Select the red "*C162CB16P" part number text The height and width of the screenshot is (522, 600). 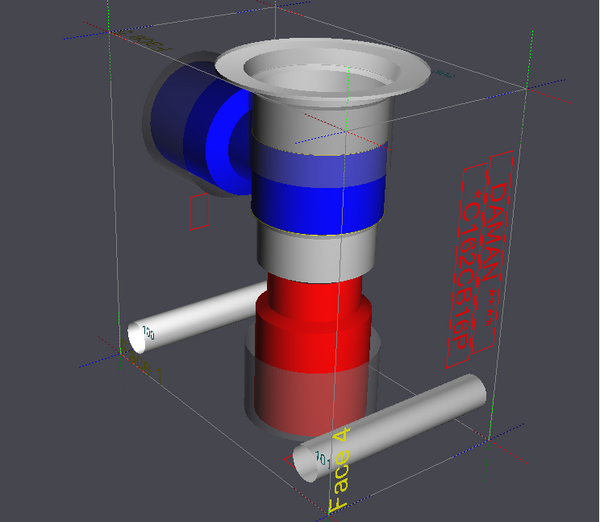(x=465, y=268)
